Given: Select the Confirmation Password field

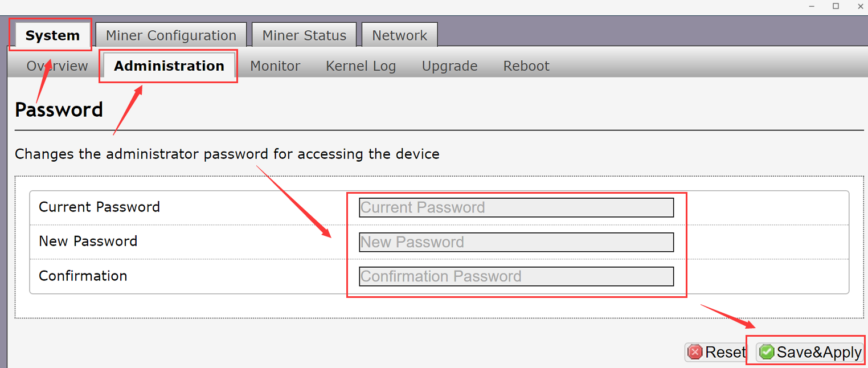Looking at the screenshot, I should (x=515, y=276).
